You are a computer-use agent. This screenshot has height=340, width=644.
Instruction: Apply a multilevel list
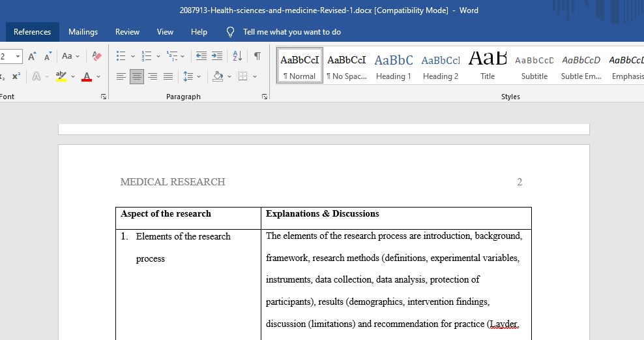tap(172, 56)
